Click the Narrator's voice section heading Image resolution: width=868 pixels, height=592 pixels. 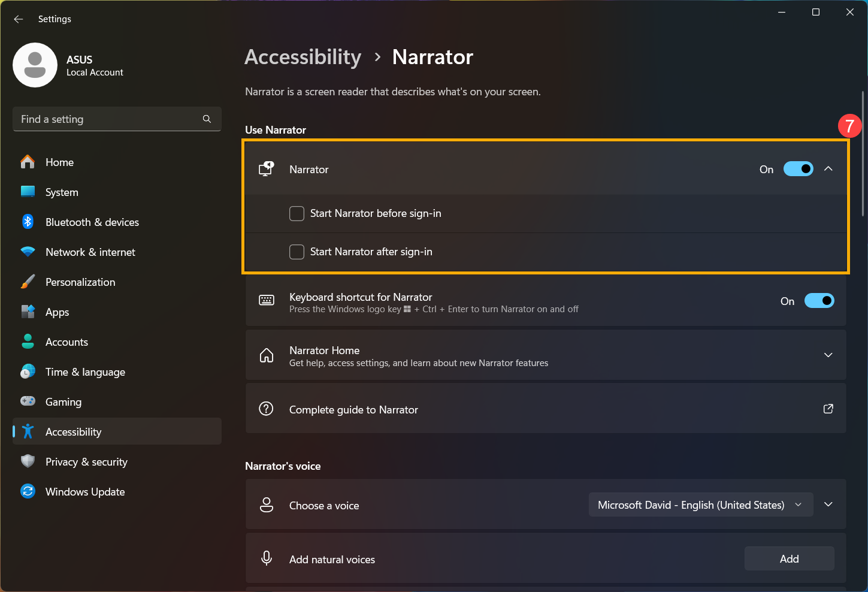coord(283,466)
